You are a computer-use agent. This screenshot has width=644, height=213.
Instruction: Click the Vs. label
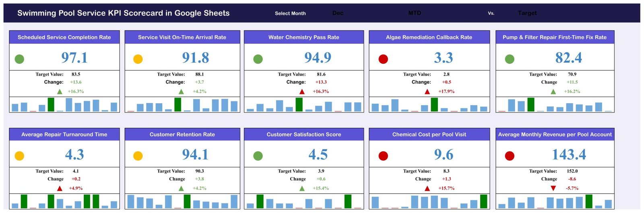click(491, 13)
